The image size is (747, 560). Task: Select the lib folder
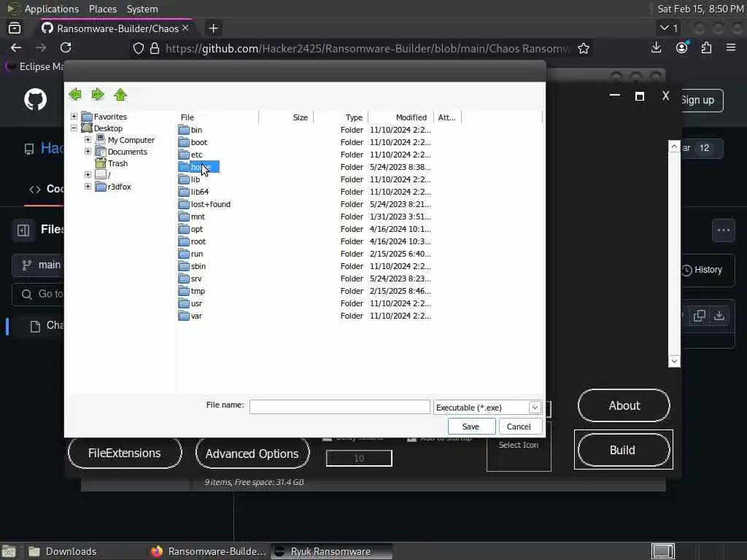(x=190, y=179)
